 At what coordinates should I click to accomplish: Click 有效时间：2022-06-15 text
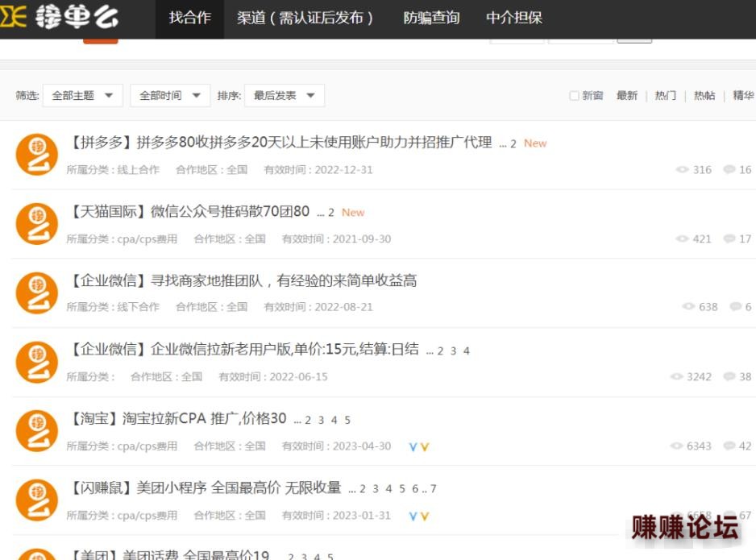273,377
